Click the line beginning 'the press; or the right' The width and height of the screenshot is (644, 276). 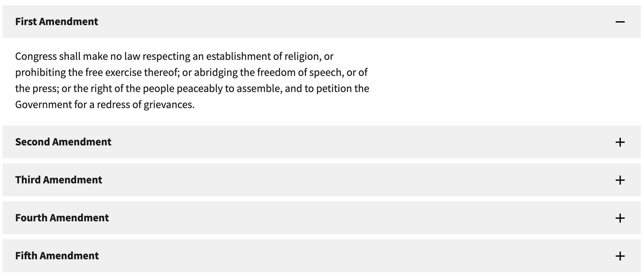[192, 89]
